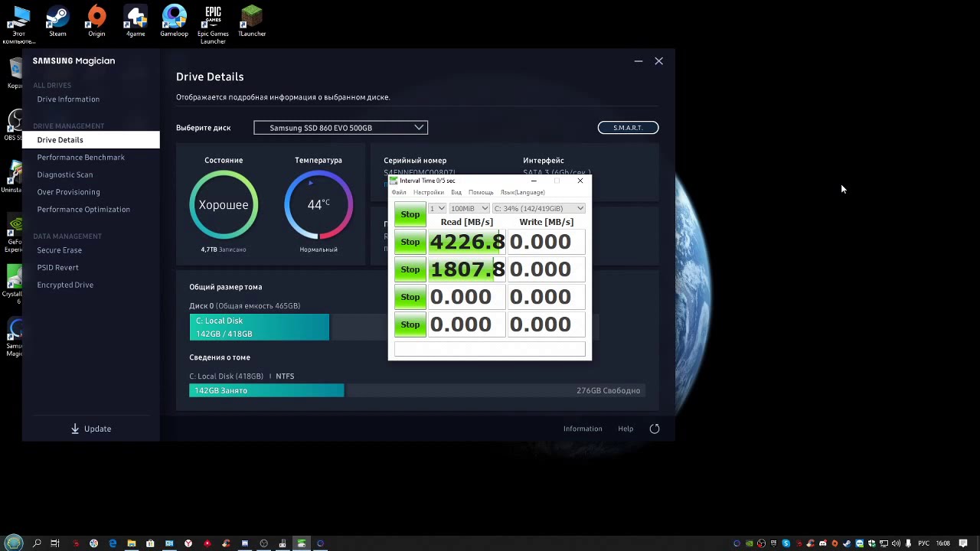The width and height of the screenshot is (980, 551).
Task: Click the РУС language indicator in taskbar
Action: click(923, 543)
